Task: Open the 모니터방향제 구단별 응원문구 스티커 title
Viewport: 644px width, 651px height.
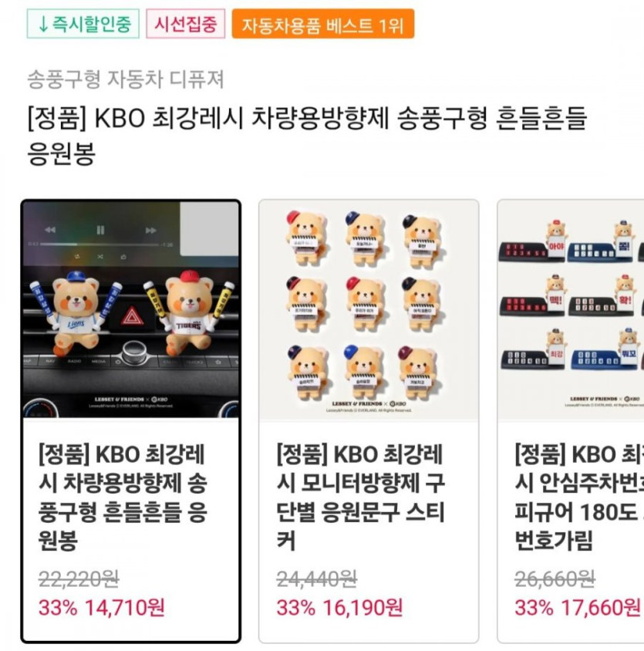Action: click(x=360, y=498)
